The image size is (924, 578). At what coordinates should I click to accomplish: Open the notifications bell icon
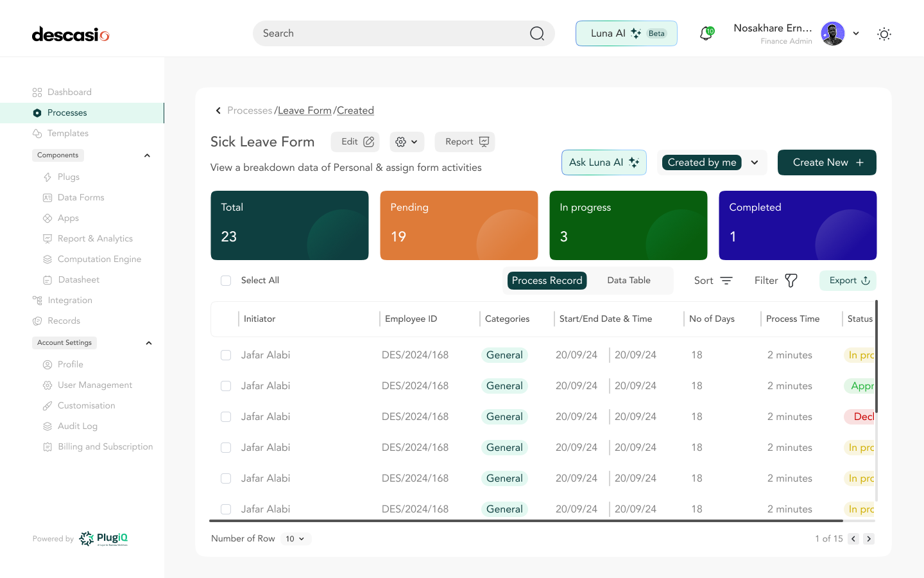click(x=706, y=34)
